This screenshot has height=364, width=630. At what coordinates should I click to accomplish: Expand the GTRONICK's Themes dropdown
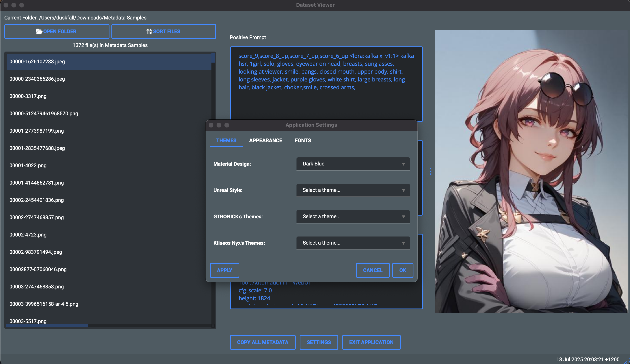pyautogui.click(x=353, y=217)
